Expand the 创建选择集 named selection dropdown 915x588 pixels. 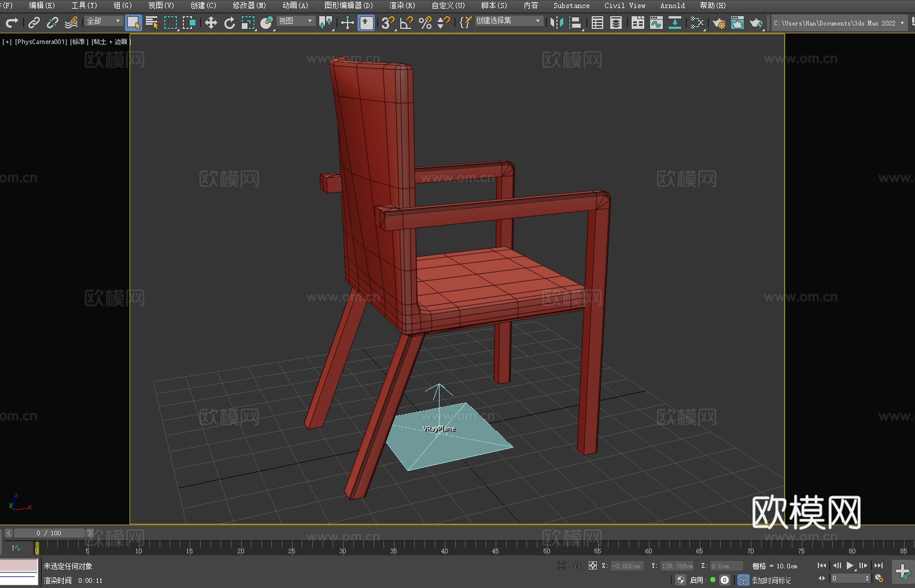pos(509,21)
